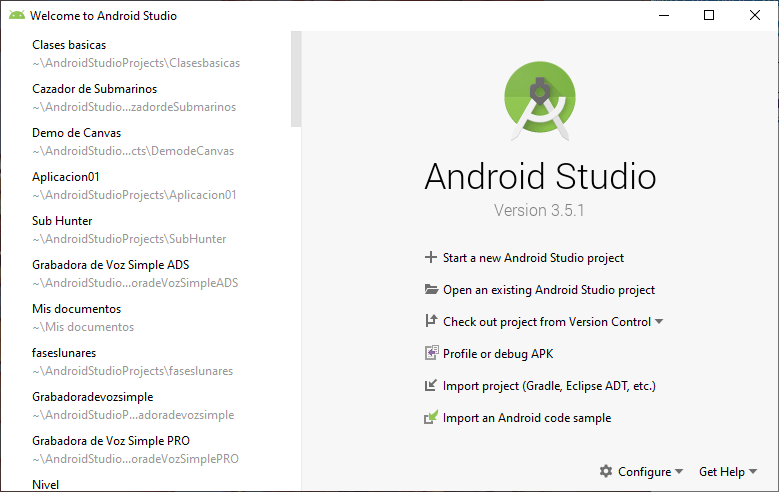Click the version control checkout icon
Viewport: 779px width, 492px height.
(x=431, y=322)
